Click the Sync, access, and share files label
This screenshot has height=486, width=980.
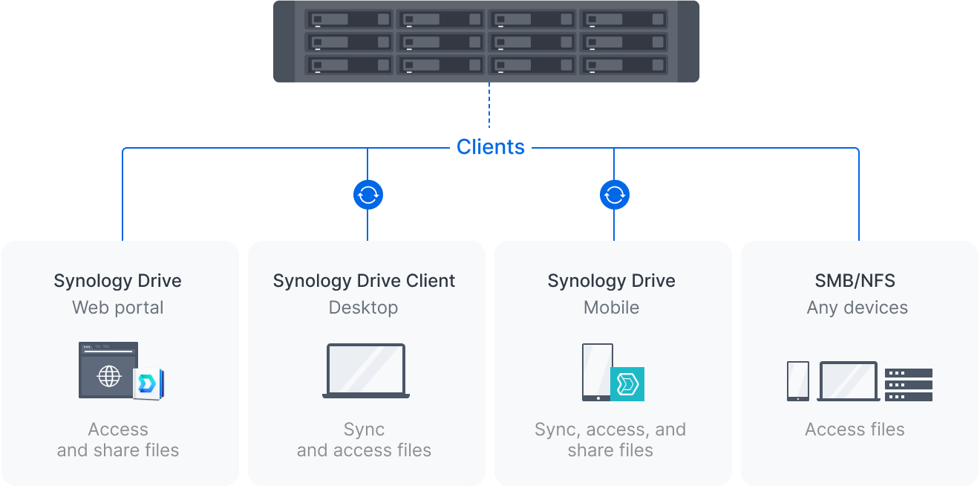[610, 439]
